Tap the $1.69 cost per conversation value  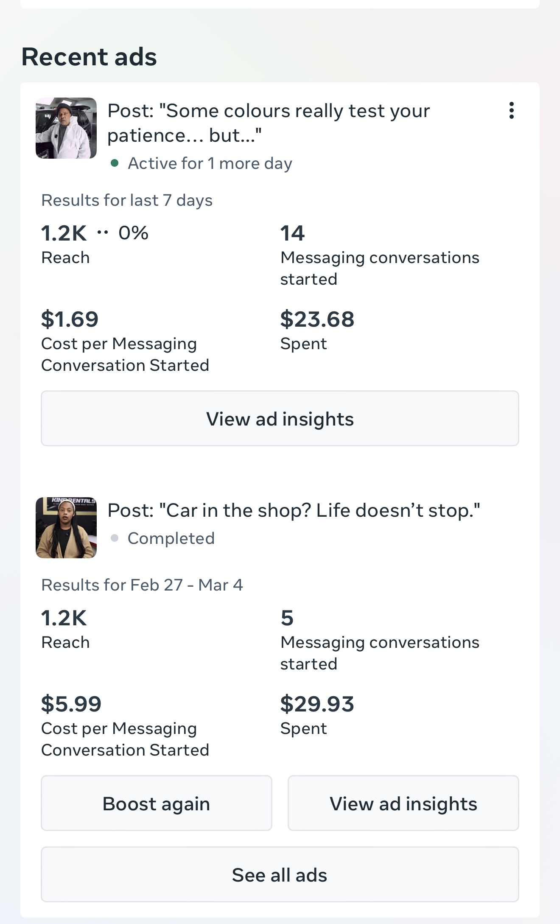(70, 319)
